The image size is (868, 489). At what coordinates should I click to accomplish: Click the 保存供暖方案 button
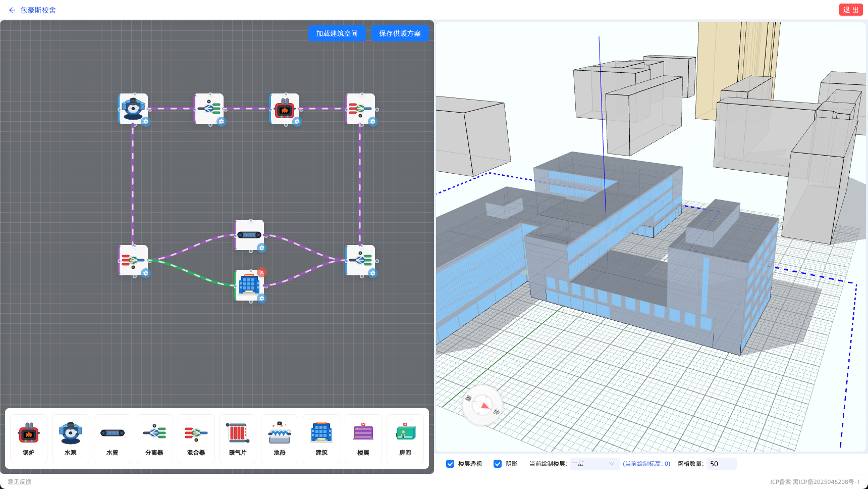(400, 33)
